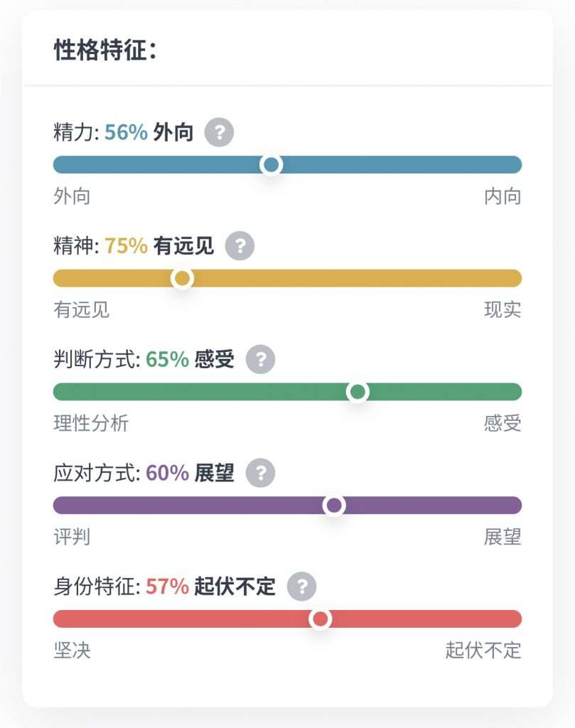Viewport: 575px width, 728px height.
Task: Click the 现实 label under the yellow bar
Action: (x=503, y=310)
